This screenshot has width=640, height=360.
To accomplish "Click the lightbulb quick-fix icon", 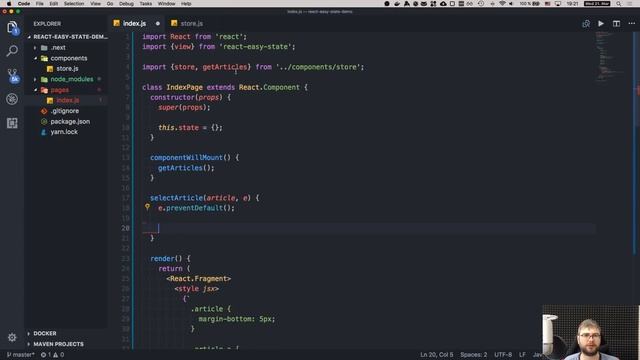I will pos(147,207).
